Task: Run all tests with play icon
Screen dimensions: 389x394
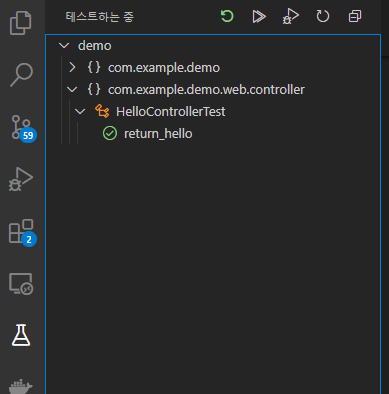Action: click(259, 16)
